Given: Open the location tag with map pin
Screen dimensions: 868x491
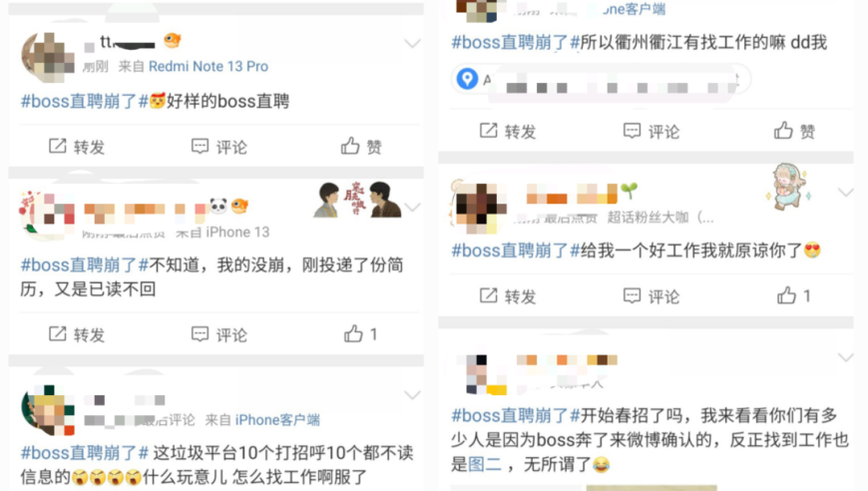Looking at the screenshot, I should click(600, 79).
